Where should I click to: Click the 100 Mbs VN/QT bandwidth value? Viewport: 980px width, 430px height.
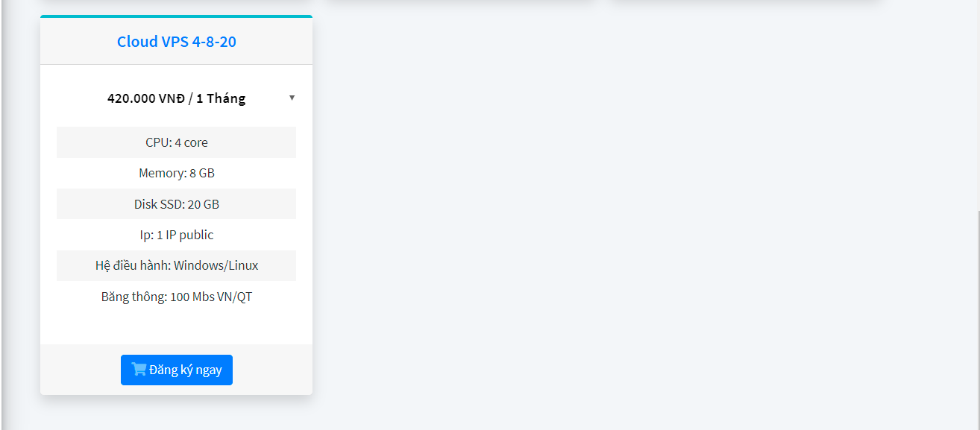211,297
